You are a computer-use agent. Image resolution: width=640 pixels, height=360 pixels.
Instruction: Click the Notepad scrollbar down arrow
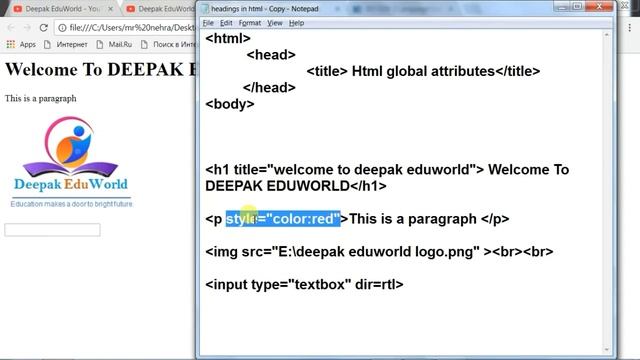pyautogui.click(x=607, y=350)
